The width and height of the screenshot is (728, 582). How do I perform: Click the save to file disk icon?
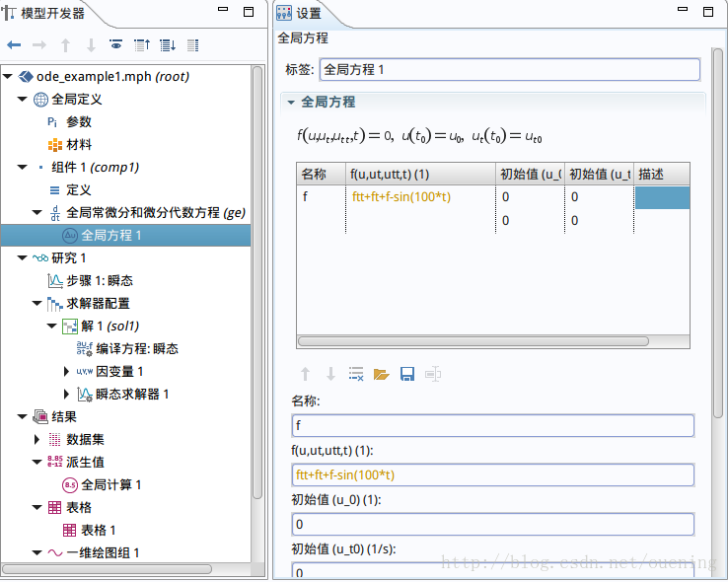[407, 374]
